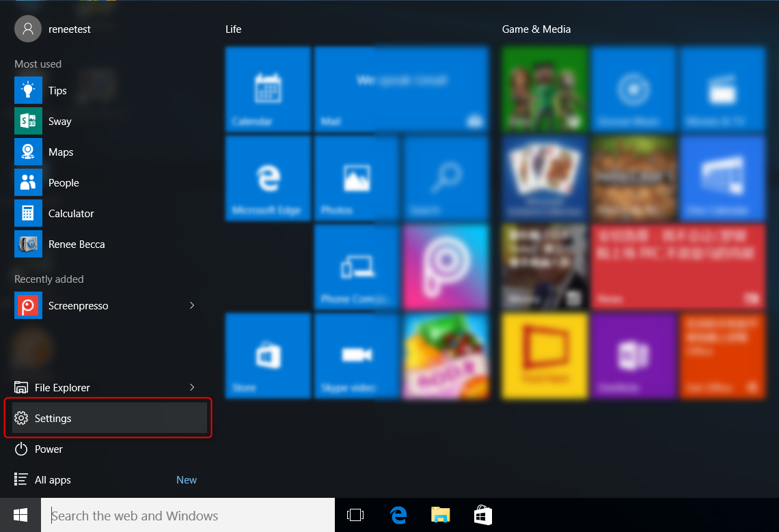Screen dimensions: 779x532
Task: Open File Explorer from the taskbar
Action: pos(441,515)
